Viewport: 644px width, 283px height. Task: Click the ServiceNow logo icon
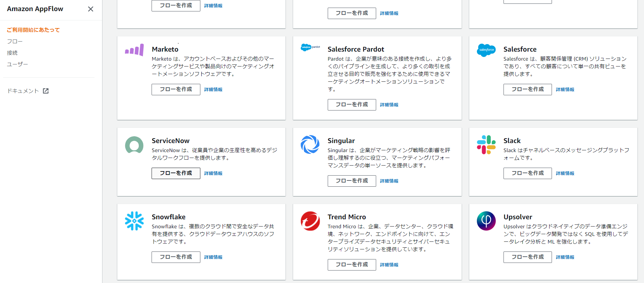[x=134, y=145]
